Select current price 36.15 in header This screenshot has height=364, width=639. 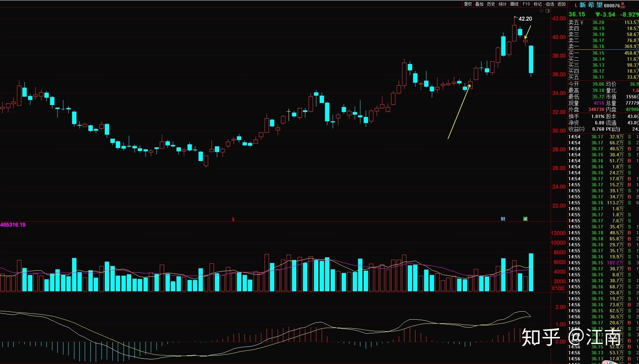tap(577, 14)
